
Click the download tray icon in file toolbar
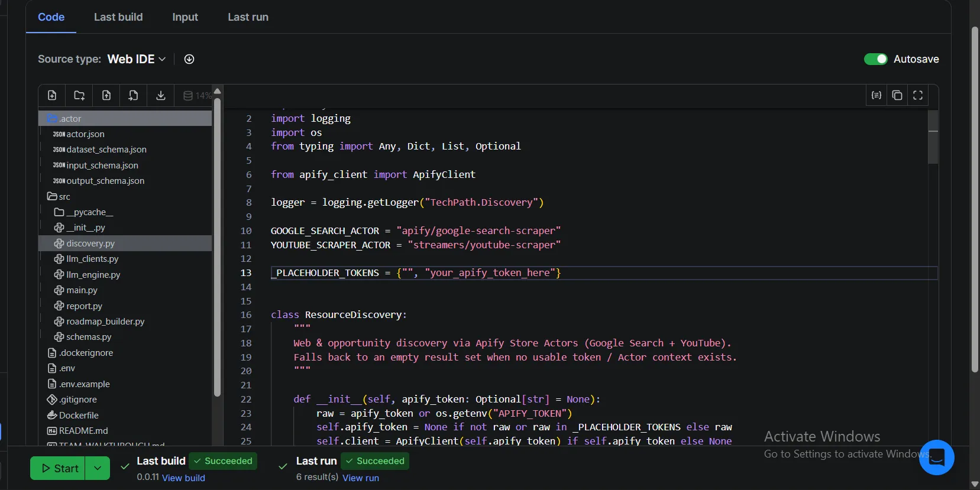(x=161, y=95)
